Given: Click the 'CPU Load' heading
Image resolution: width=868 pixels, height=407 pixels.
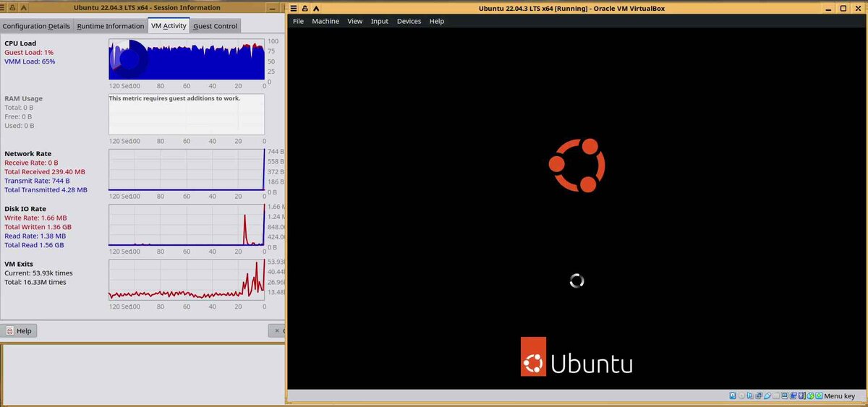Looking at the screenshot, I should (20, 43).
